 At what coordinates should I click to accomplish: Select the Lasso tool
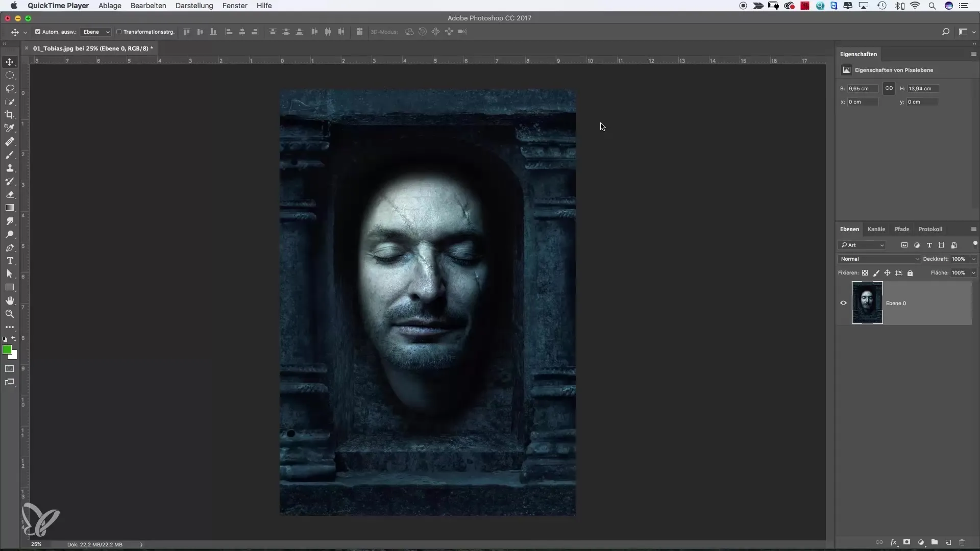point(10,88)
